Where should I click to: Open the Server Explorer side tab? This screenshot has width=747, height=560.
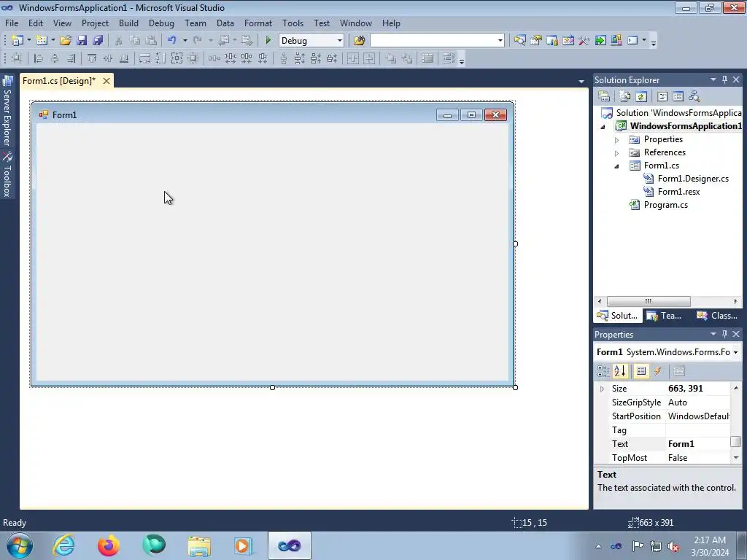(7, 111)
